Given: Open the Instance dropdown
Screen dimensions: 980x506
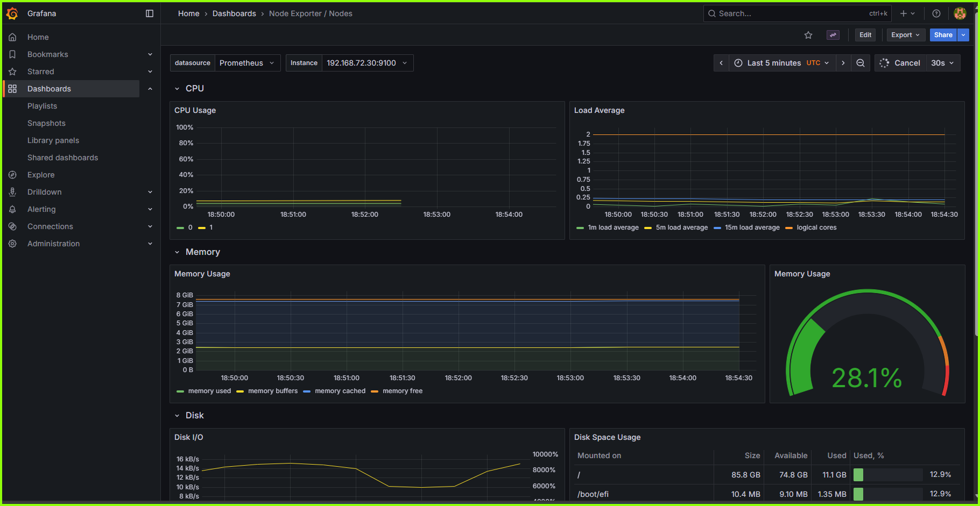Looking at the screenshot, I should [368, 62].
